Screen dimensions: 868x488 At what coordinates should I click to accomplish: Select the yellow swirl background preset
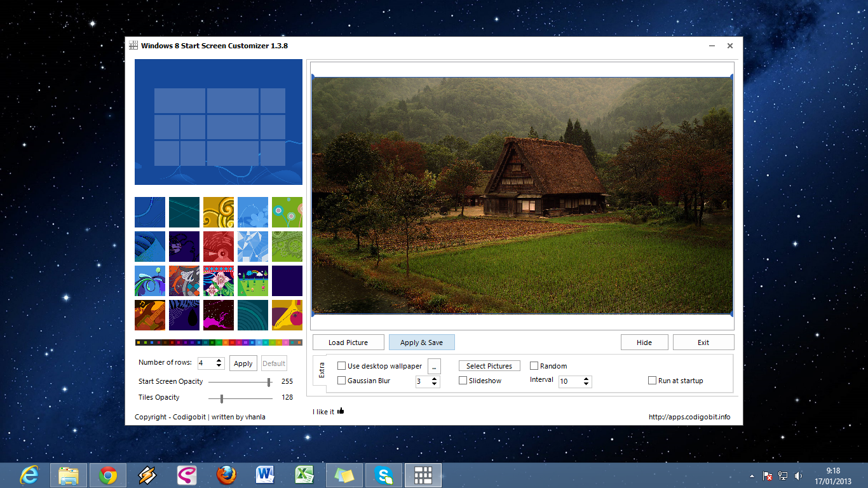tap(218, 212)
